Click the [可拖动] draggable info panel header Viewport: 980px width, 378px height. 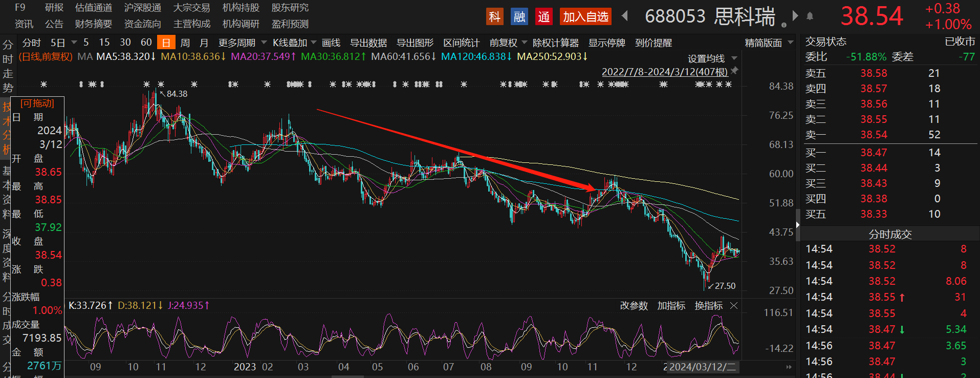[x=37, y=103]
